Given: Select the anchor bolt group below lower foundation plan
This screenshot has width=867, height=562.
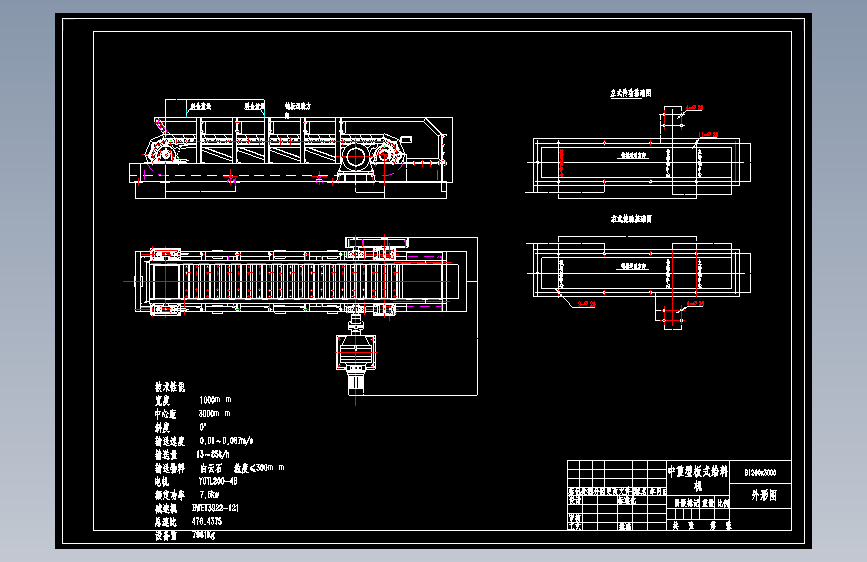Looking at the screenshot, I should 673,317.
